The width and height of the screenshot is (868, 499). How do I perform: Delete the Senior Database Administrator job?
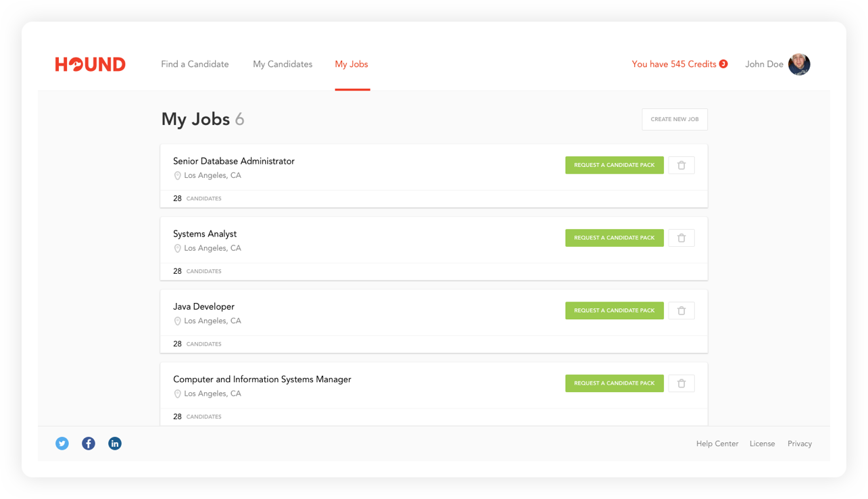point(681,165)
